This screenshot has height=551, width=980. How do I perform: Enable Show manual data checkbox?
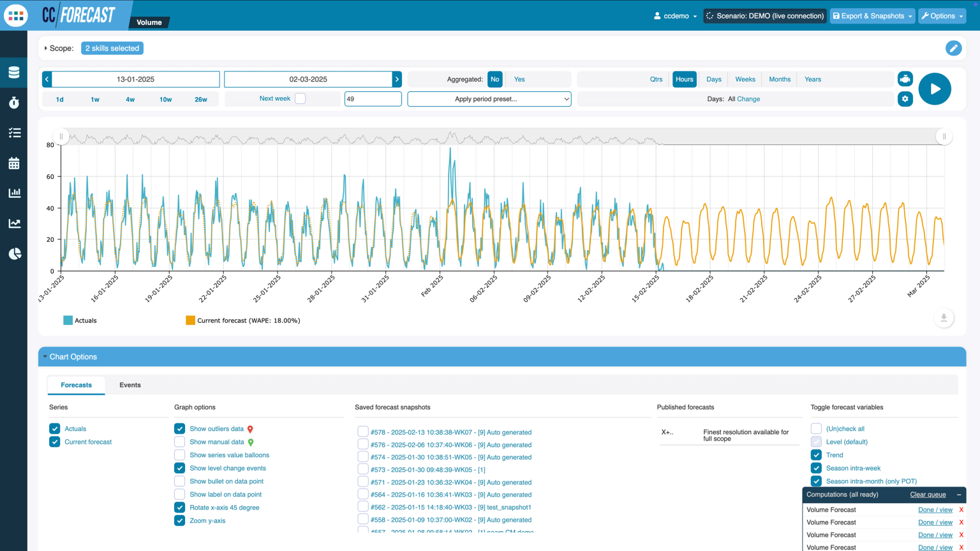[x=180, y=442]
